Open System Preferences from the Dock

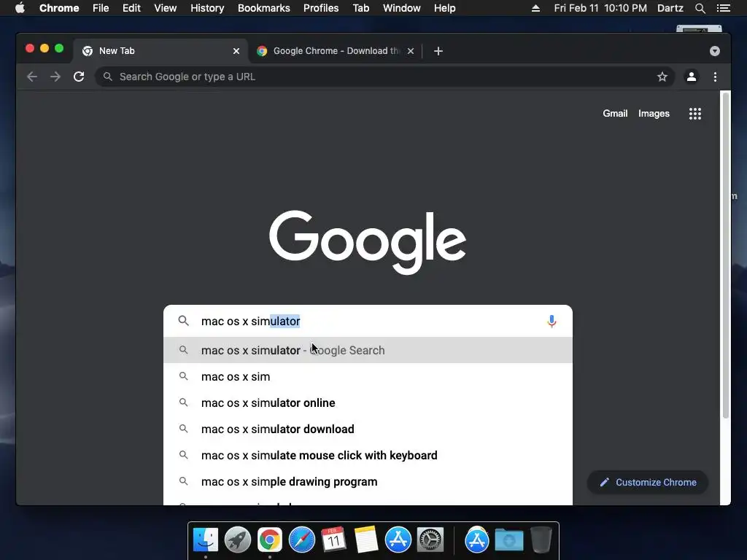pos(430,540)
